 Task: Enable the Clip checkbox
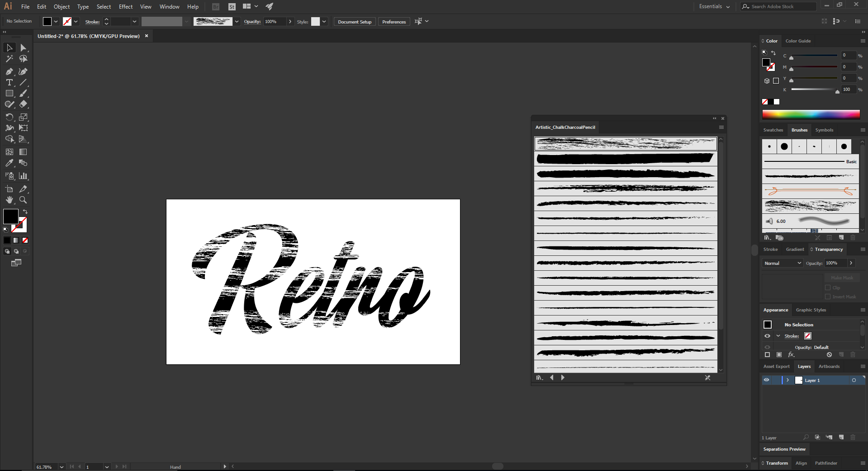point(828,287)
